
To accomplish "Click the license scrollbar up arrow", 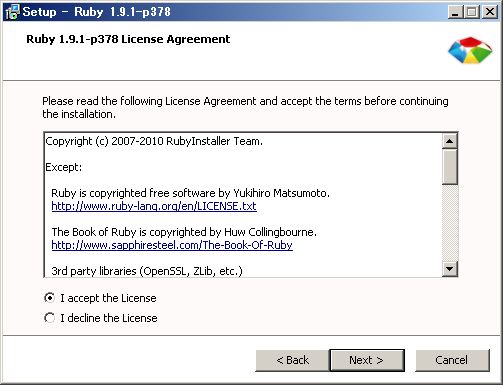I will 449,141.
